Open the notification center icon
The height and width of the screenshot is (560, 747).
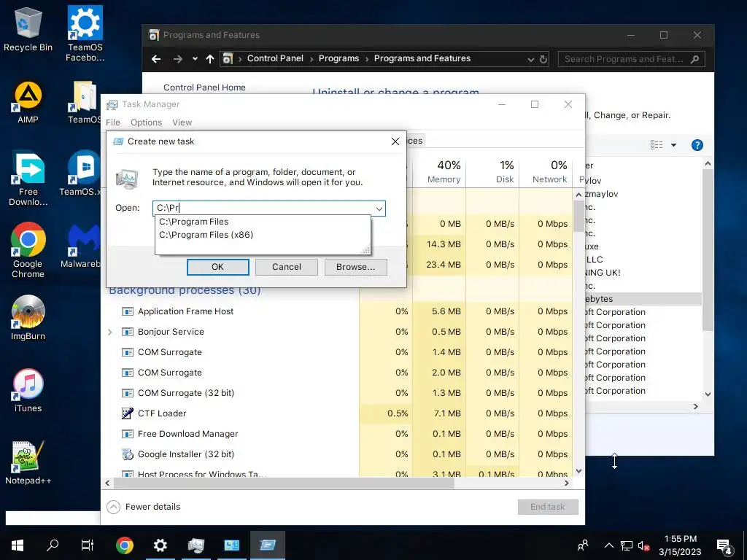pyautogui.click(x=724, y=547)
